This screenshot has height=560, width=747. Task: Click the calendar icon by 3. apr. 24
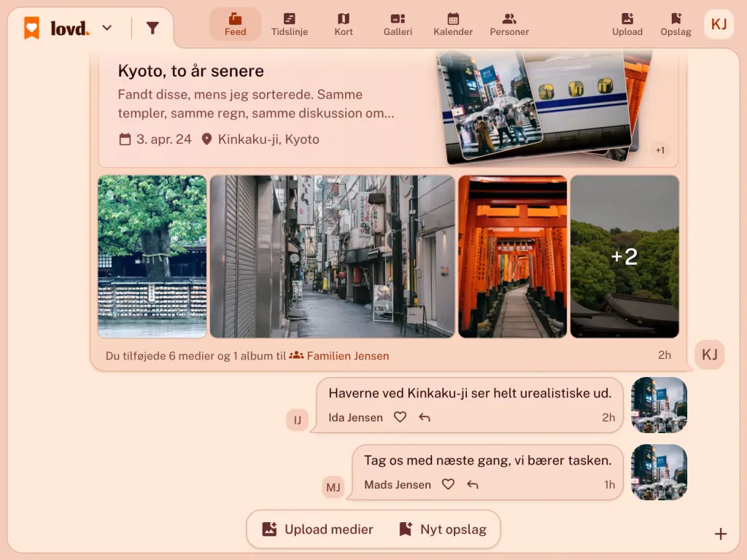coord(125,139)
